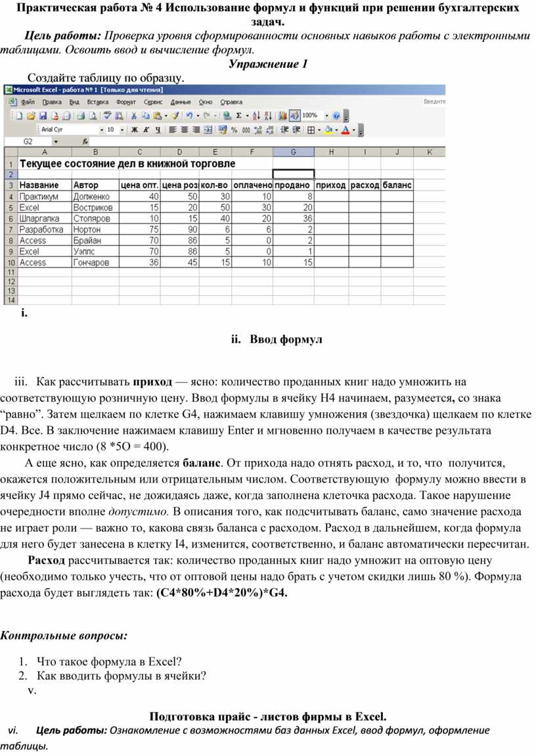536x756 pixels.
Task: Click the Cut scissors icon
Action: [x=134, y=116]
